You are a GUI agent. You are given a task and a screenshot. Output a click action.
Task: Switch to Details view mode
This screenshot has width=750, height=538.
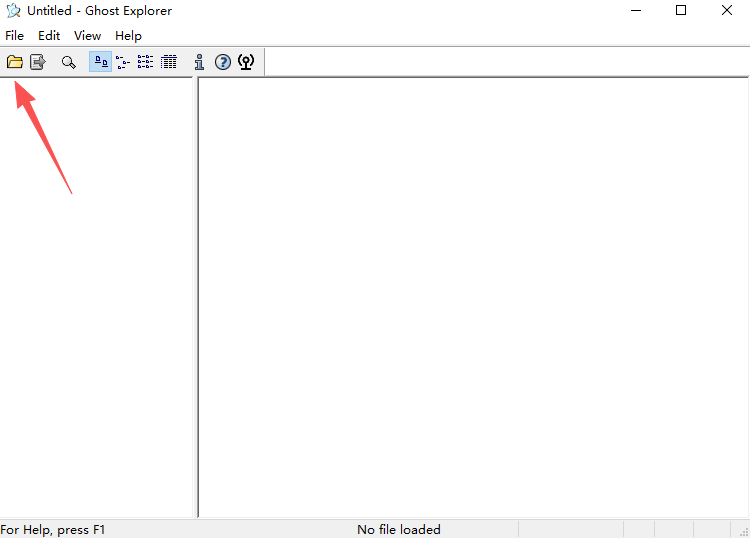pos(168,62)
